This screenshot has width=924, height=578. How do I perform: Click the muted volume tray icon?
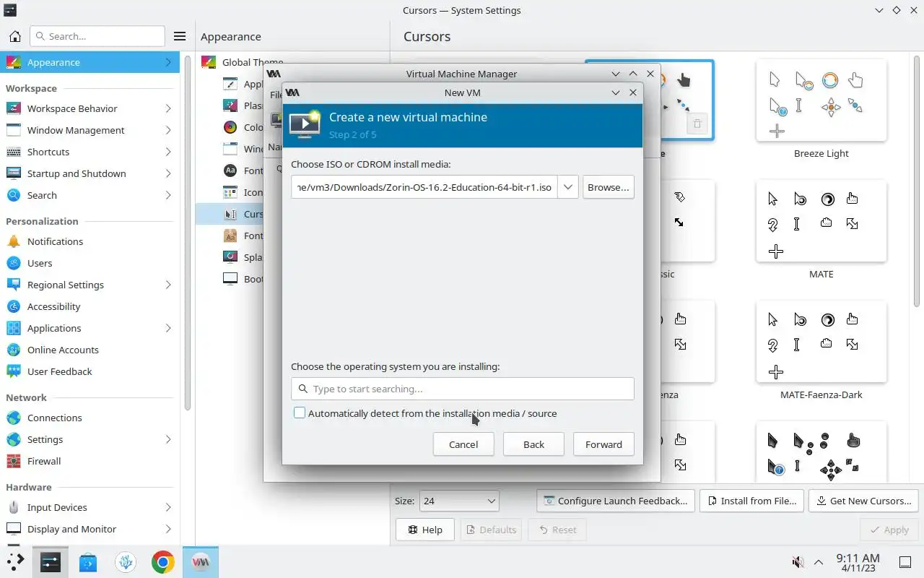798,561
